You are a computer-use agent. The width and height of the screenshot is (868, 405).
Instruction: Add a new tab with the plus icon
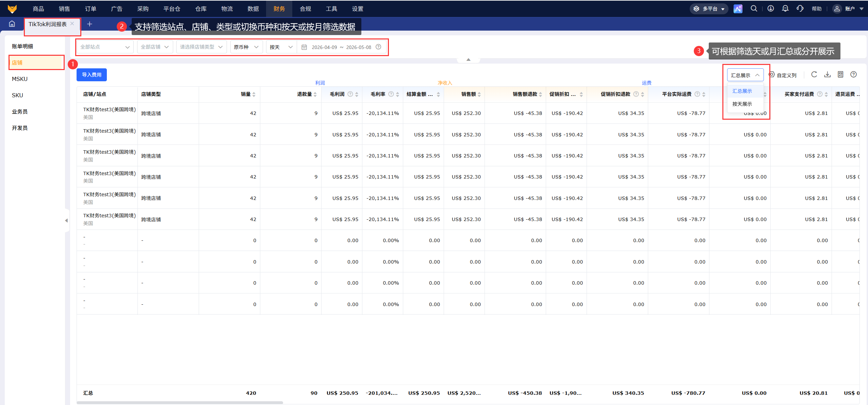pos(89,24)
